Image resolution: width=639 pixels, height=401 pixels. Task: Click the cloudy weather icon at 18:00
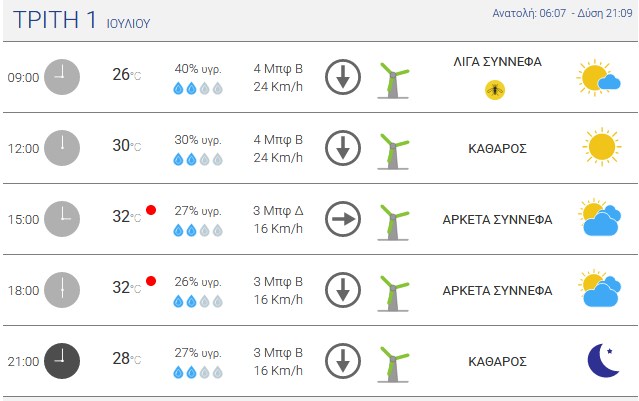599,288
